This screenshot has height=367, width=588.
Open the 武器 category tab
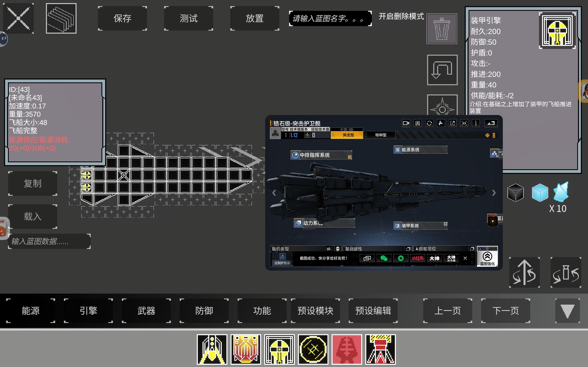(x=146, y=311)
